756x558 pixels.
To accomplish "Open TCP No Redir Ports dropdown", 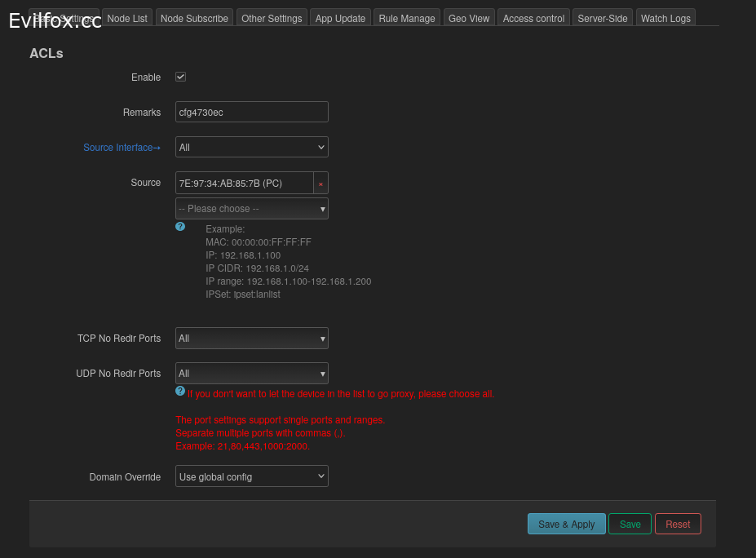I will tap(251, 339).
